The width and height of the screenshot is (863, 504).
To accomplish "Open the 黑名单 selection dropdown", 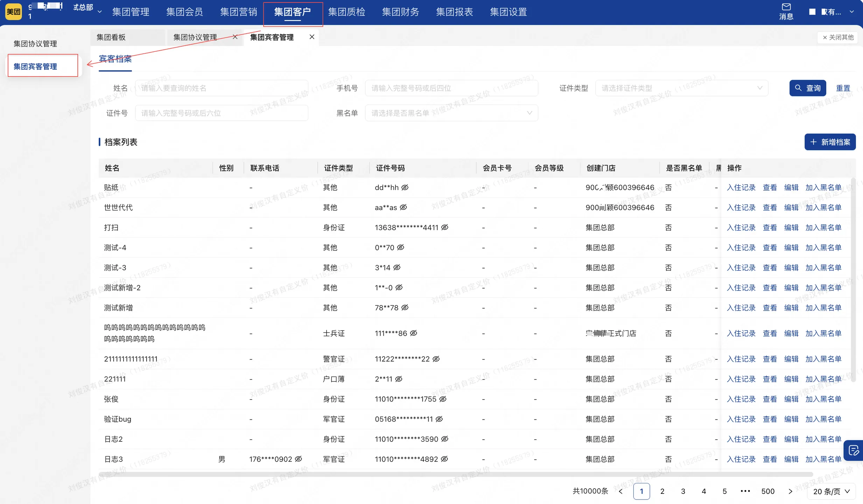I will [x=451, y=113].
